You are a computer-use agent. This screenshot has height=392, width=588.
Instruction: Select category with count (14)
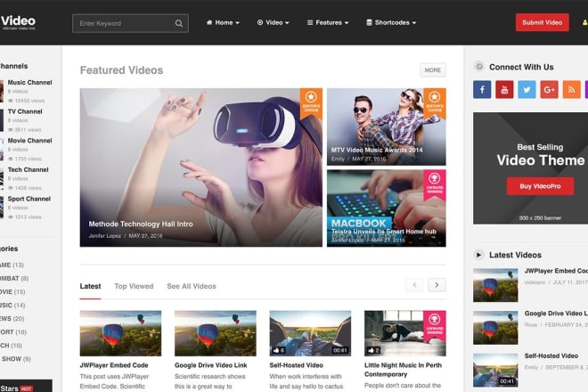pos(12,306)
